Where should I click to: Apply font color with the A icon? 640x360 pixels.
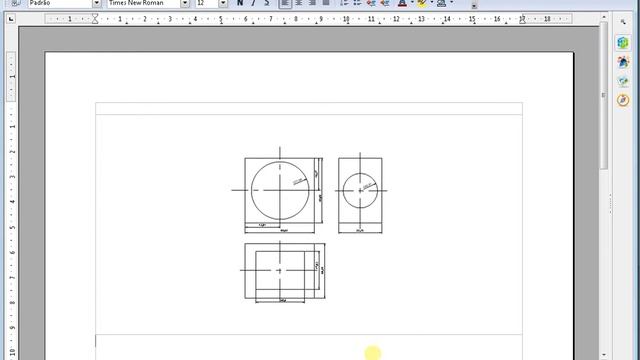(402, 3)
